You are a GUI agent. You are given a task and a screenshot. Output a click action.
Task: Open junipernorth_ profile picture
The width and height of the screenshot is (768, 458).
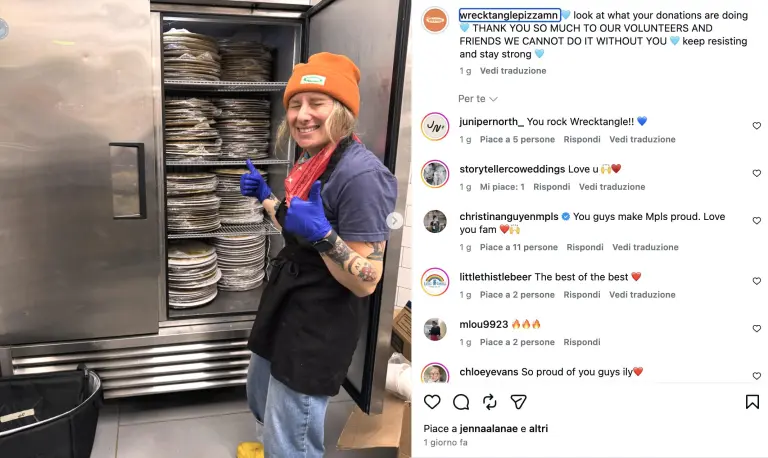pos(435,126)
